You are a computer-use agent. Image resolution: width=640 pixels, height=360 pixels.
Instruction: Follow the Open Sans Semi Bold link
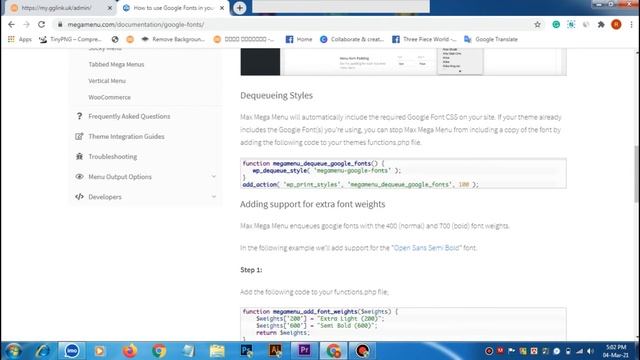click(426, 248)
